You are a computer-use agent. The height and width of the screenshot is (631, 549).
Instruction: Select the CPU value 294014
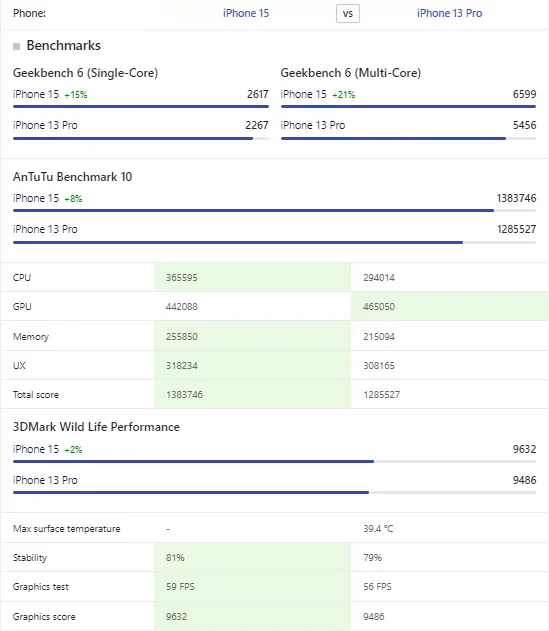[x=379, y=278]
